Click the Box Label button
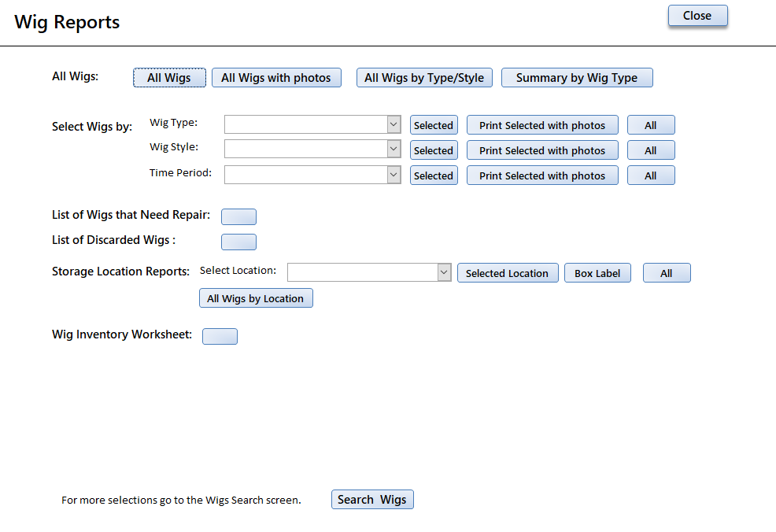The image size is (776, 532). 597,273
